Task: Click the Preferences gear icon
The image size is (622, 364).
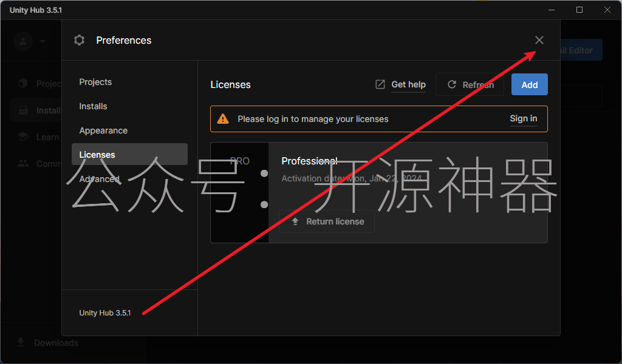Action: tap(80, 40)
